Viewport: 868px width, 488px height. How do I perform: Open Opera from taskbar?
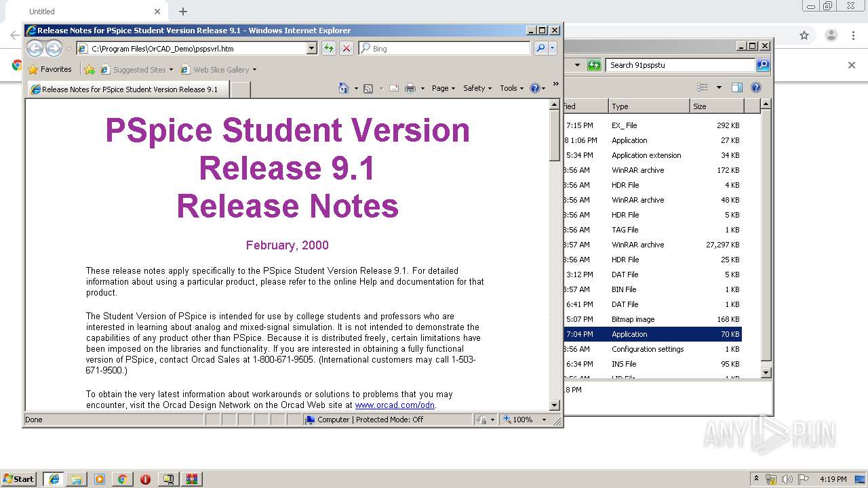click(x=145, y=479)
